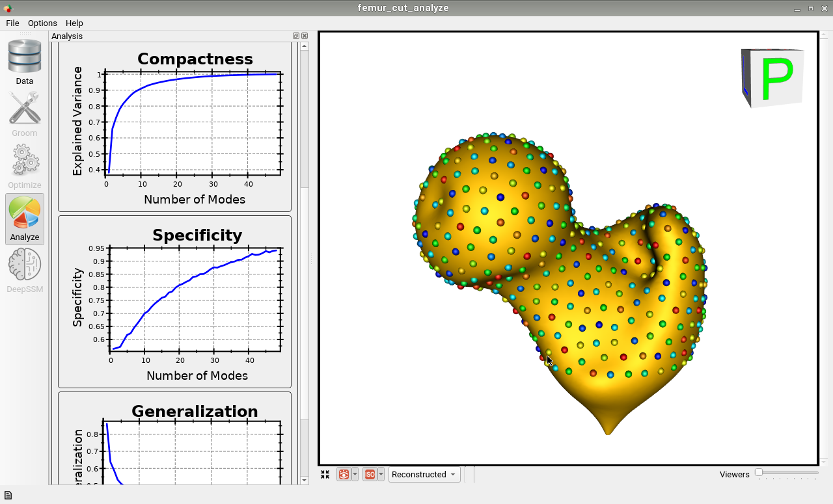Open isosurface options dropdown arrow
Image resolution: width=833 pixels, height=504 pixels.
coord(381,475)
